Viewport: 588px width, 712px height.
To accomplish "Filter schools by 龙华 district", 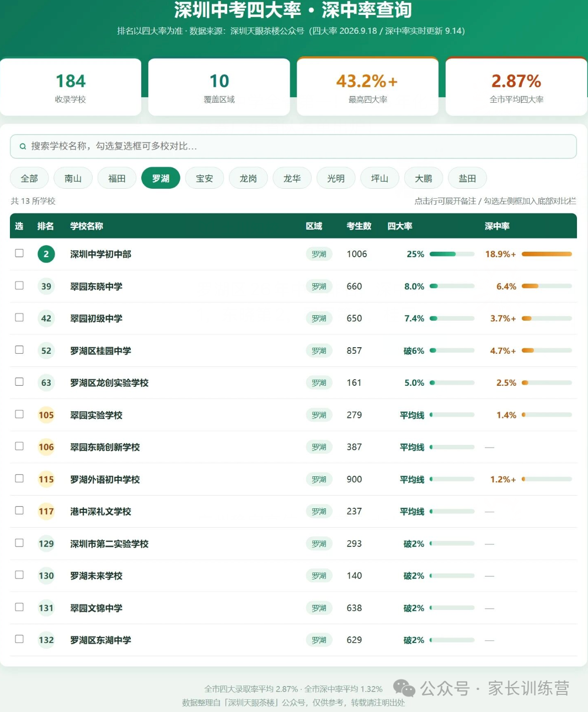I will tap(292, 178).
